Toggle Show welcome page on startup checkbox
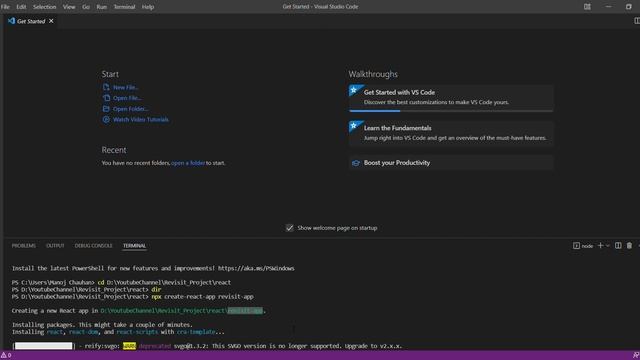The image size is (640, 360). click(x=289, y=228)
